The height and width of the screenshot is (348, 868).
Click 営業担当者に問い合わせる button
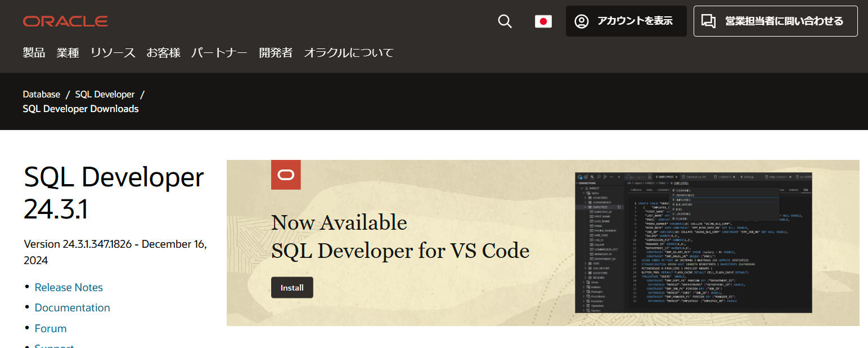click(x=775, y=21)
